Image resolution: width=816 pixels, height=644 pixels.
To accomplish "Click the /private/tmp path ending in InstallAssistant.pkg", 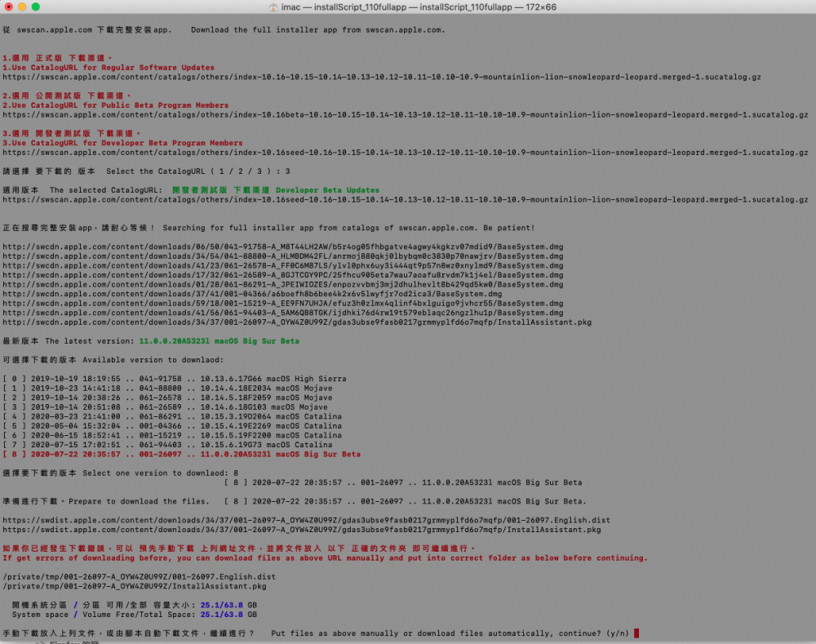I will click(x=135, y=586).
